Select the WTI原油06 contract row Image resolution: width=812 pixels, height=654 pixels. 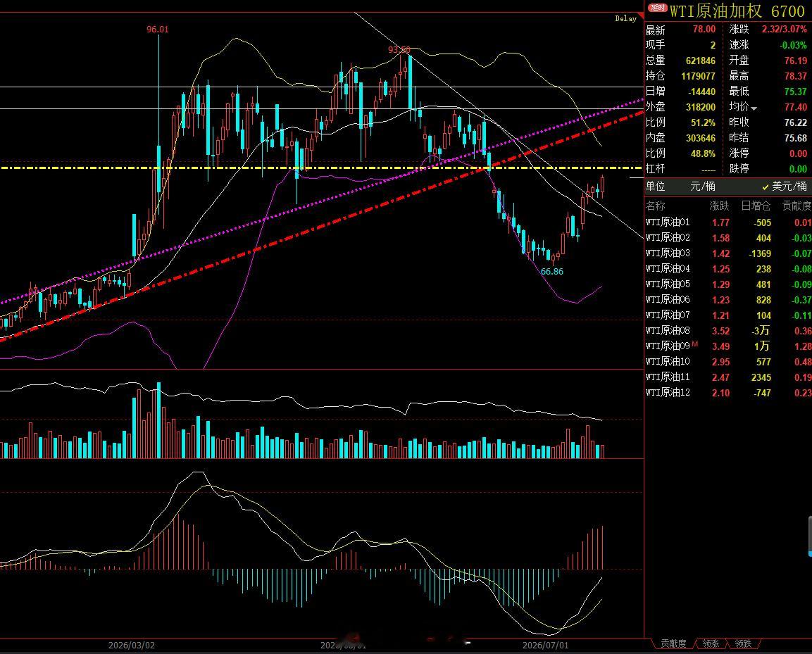coord(728,300)
